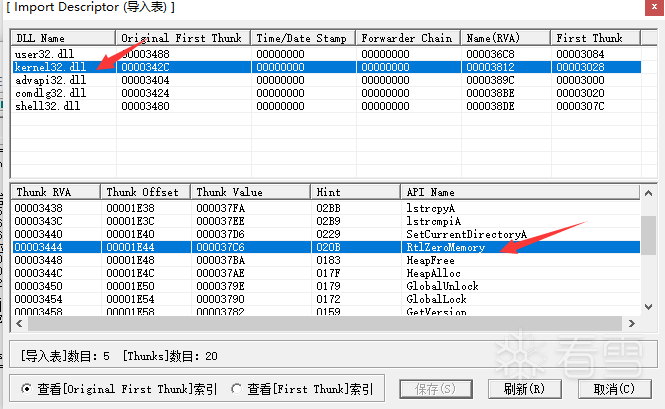Click First Thunk value 0000307C
This screenshot has height=409, width=665.
pos(581,106)
